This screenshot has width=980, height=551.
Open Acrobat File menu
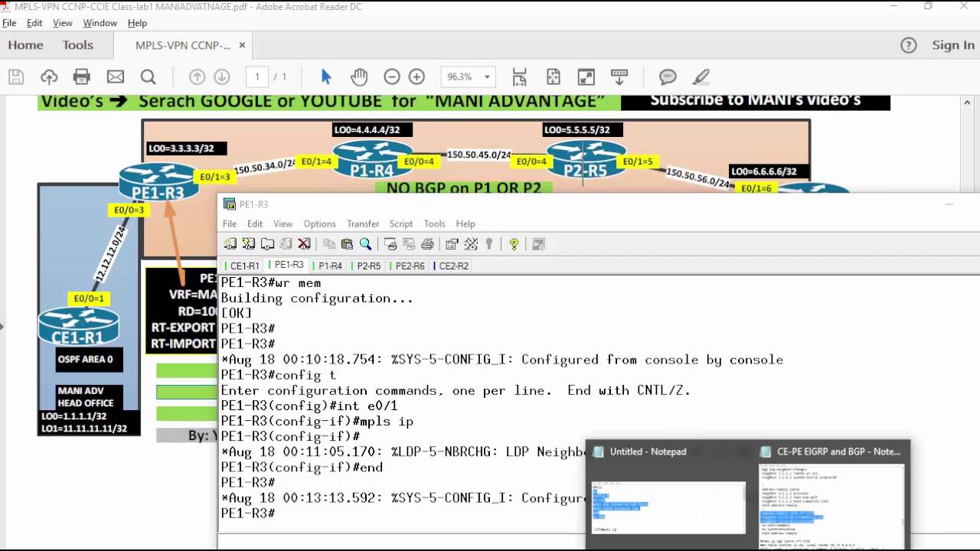click(x=9, y=23)
